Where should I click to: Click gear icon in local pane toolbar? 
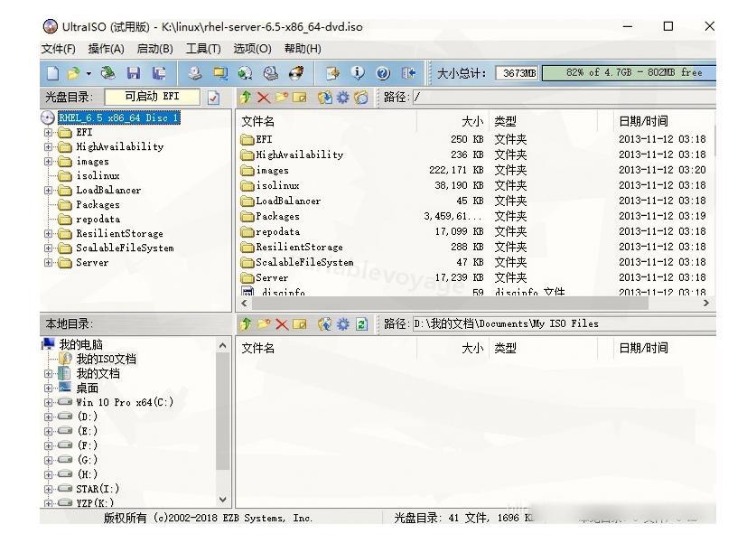pyautogui.click(x=342, y=324)
